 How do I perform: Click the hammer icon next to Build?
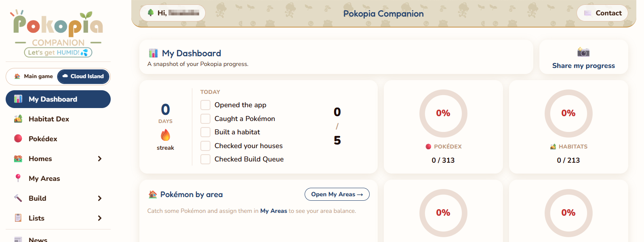point(18,198)
